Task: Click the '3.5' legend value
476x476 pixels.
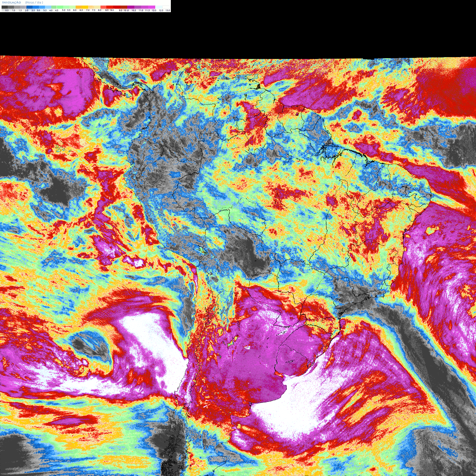Action: (x=45, y=10)
